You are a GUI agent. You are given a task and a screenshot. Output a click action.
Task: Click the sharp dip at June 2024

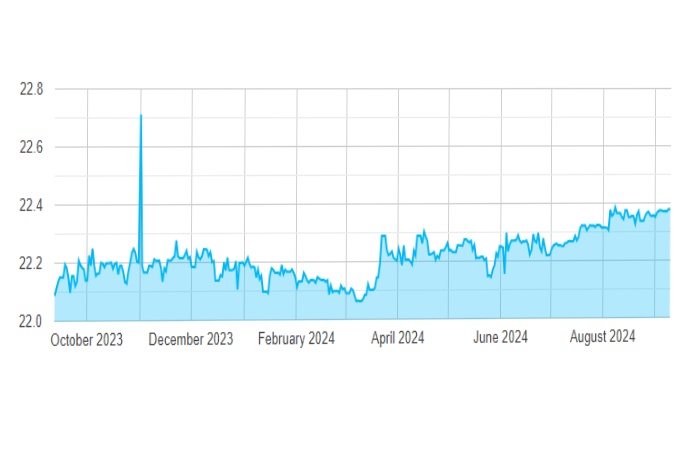[x=504, y=273]
